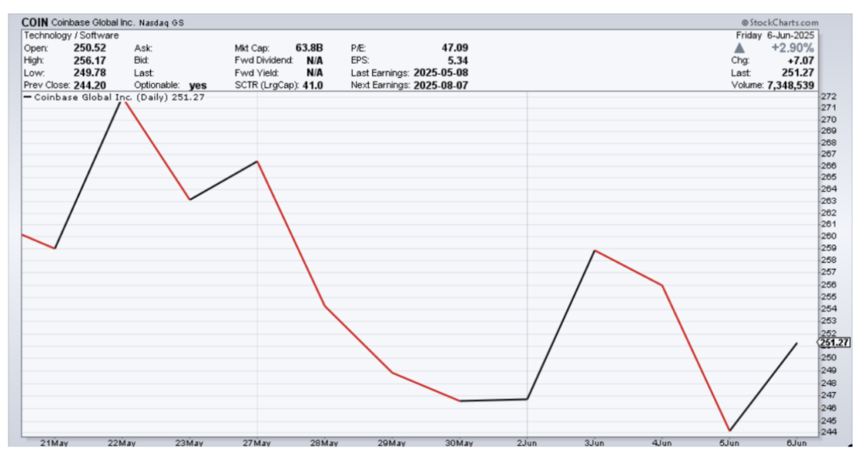Click the 5Jun date axis label
The width and height of the screenshot is (868, 459).
(x=730, y=443)
